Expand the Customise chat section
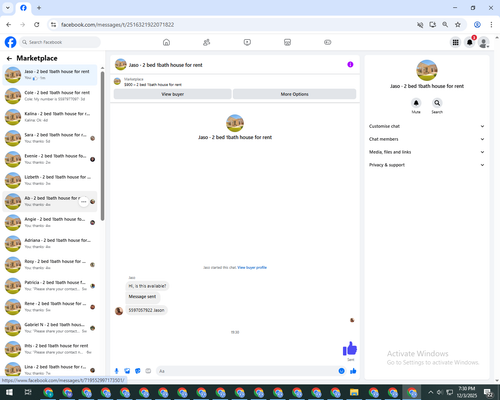500x400 pixels. click(427, 126)
